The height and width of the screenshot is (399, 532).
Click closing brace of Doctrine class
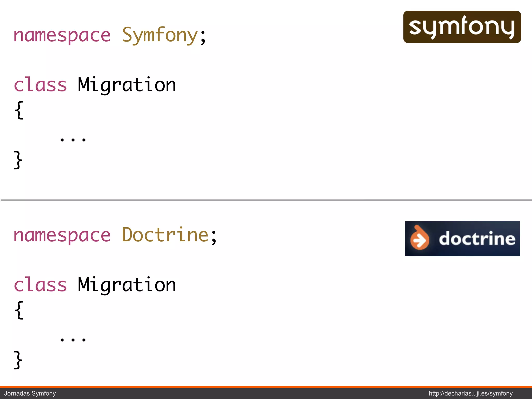click(18, 360)
